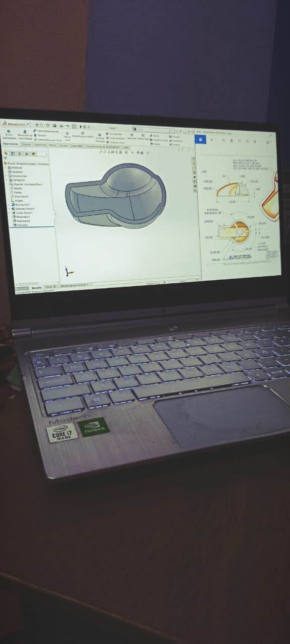Select the Revolución de saliente/base tool

(x=25, y=134)
